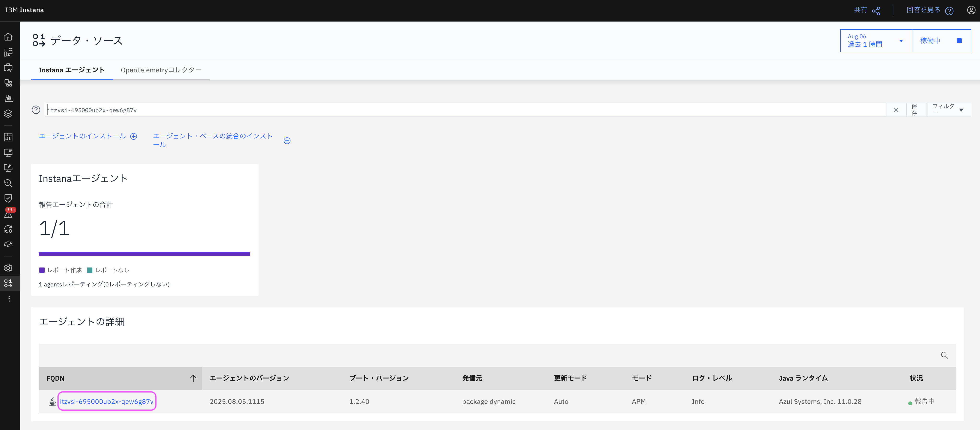Toggle the 稼働中 live mode button

(x=941, y=41)
